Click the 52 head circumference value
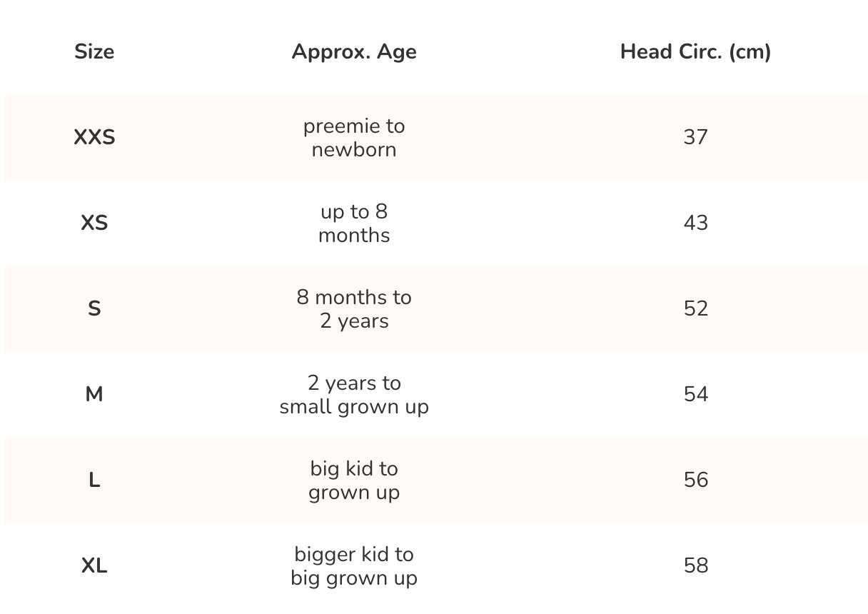 click(x=695, y=308)
